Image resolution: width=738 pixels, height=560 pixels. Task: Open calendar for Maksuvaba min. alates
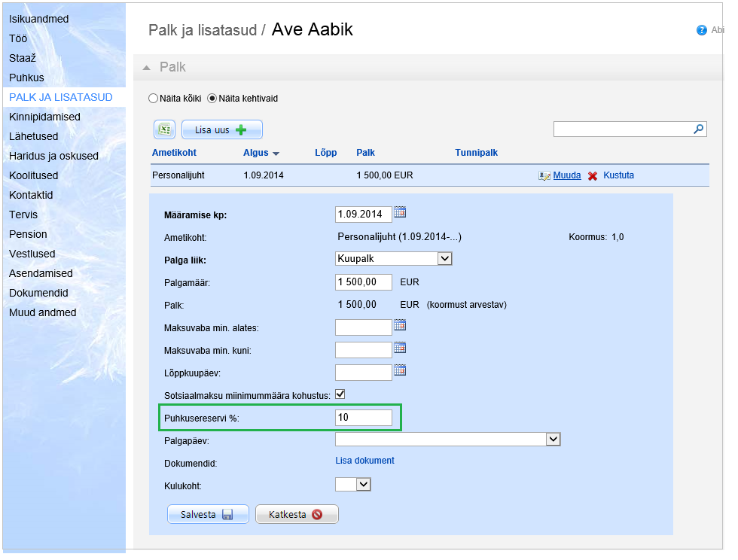(401, 325)
